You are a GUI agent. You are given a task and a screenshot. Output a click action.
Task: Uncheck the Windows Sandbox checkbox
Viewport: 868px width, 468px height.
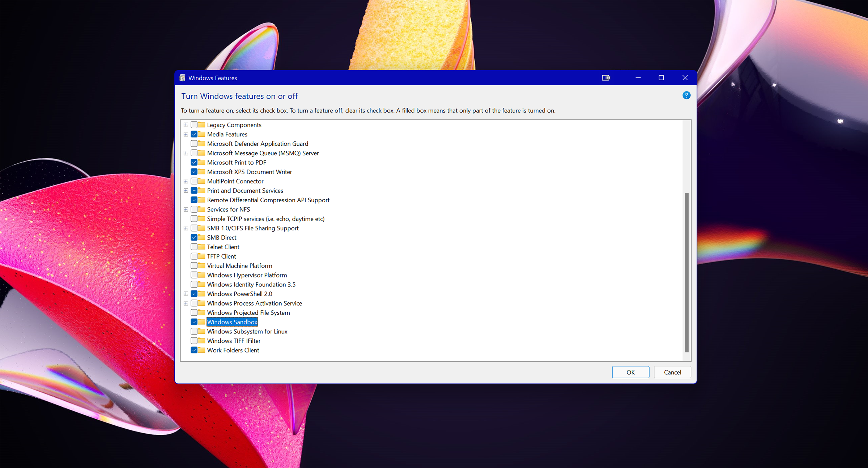point(194,322)
